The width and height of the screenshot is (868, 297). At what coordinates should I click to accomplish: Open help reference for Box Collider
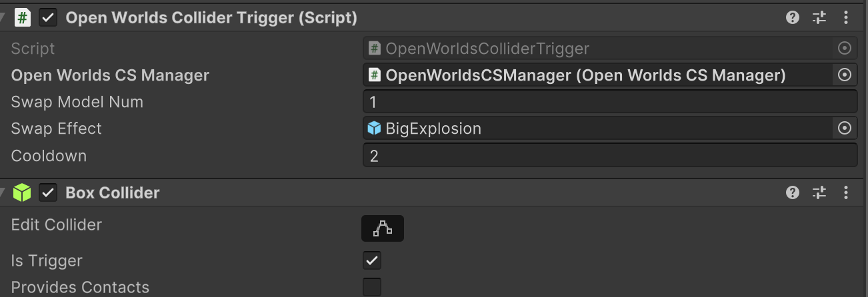click(793, 192)
